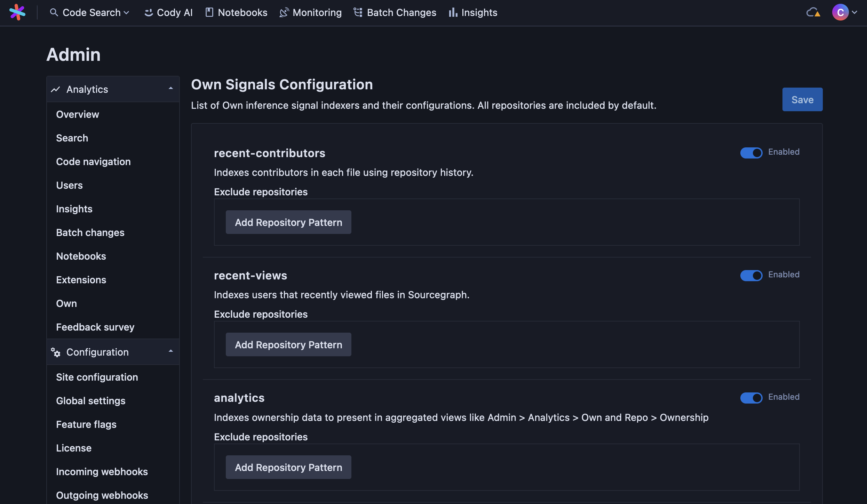
Task: Open Notebooks section icon
Action: point(209,13)
